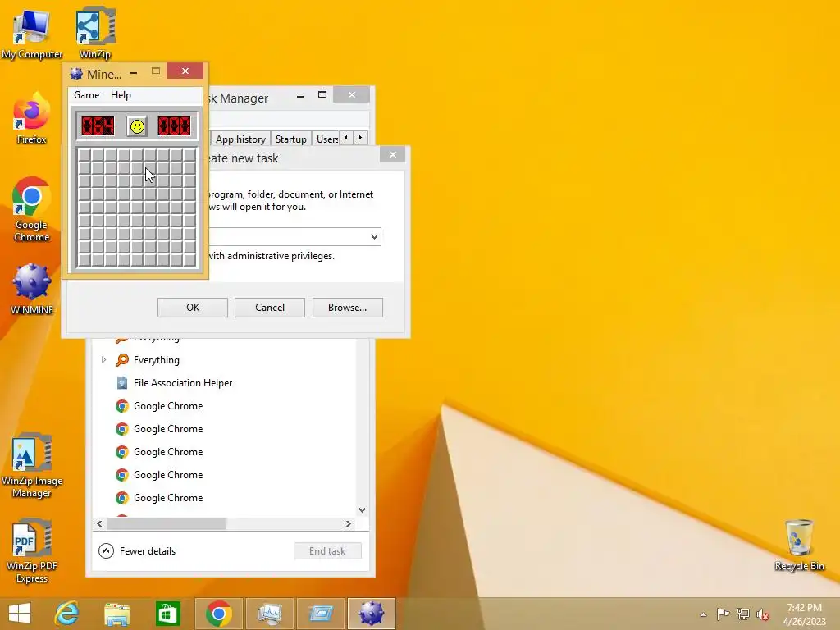Click the tab scroll left arrow in Task Manager

(x=346, y=138)
